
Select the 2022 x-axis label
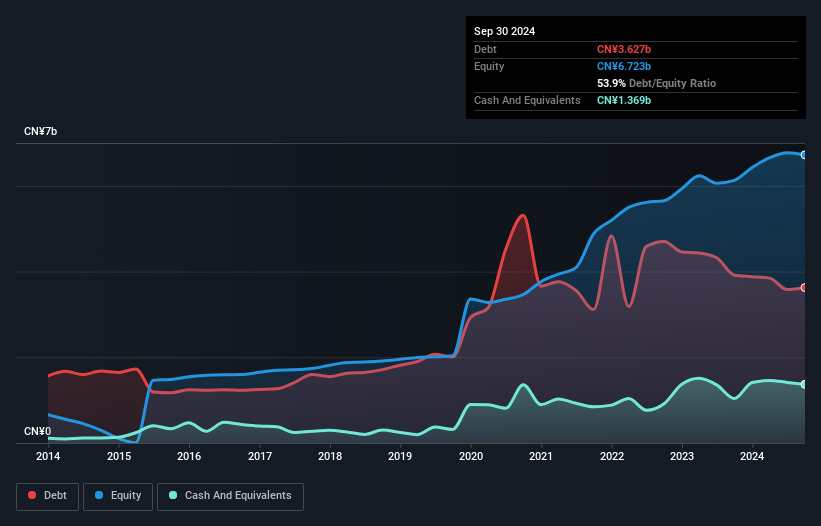pyautogui.click(x=611, y=457)
